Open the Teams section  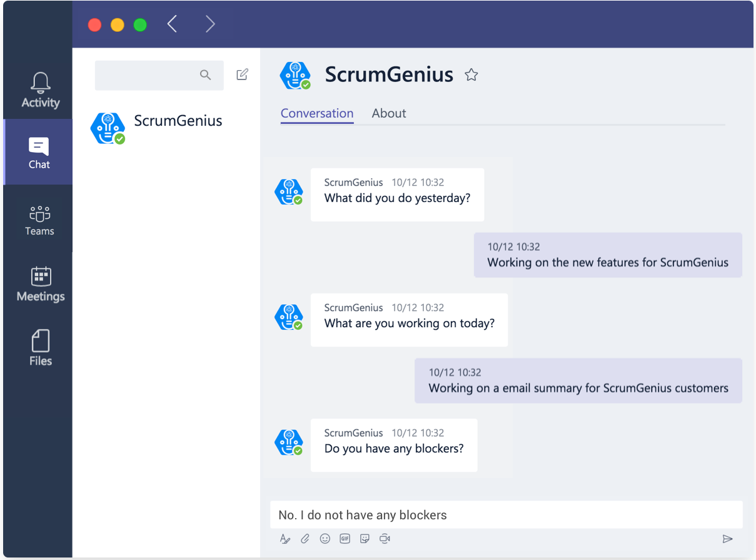click(x=39, y=219)
